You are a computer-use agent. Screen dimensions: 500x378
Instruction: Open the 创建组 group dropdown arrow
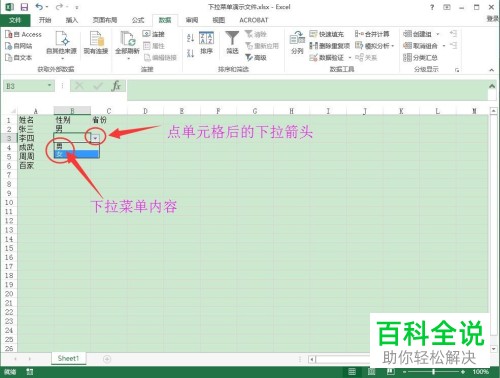[438, 34]
